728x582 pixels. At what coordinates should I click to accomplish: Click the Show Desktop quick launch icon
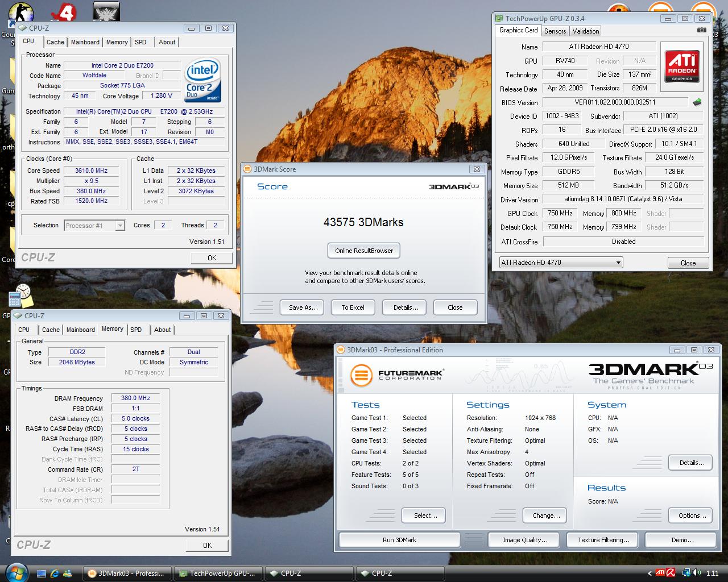42,573
